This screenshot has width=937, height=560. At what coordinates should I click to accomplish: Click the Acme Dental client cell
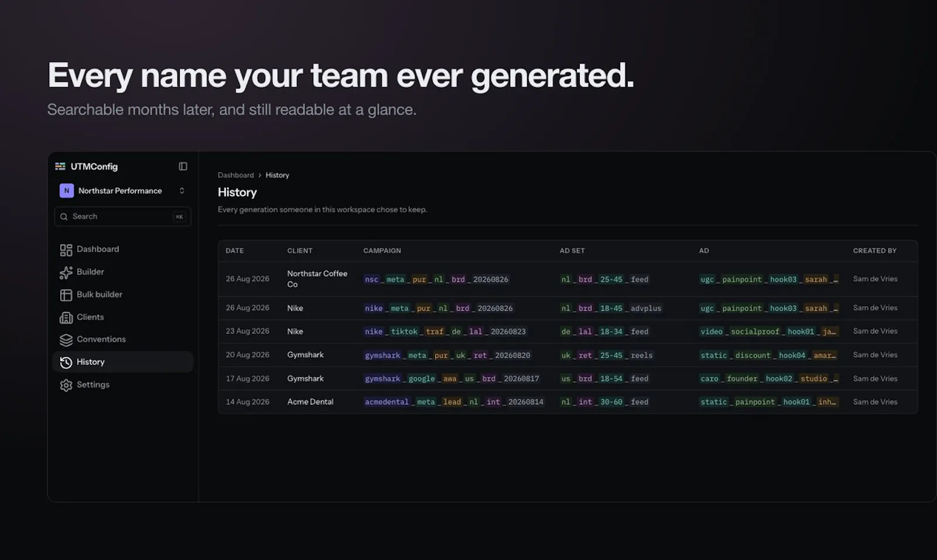click(310, 402)
